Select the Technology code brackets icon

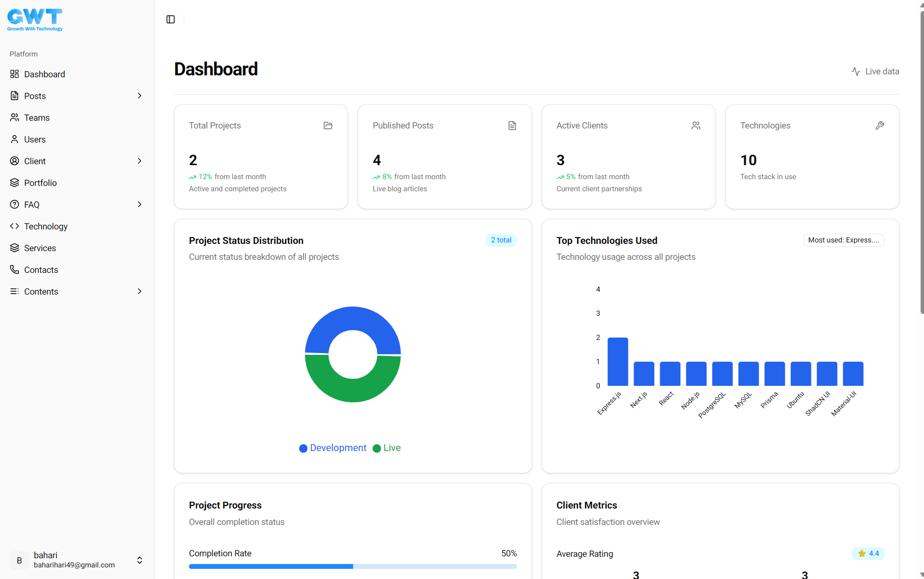pyautogui.click(x=14, y=226)
